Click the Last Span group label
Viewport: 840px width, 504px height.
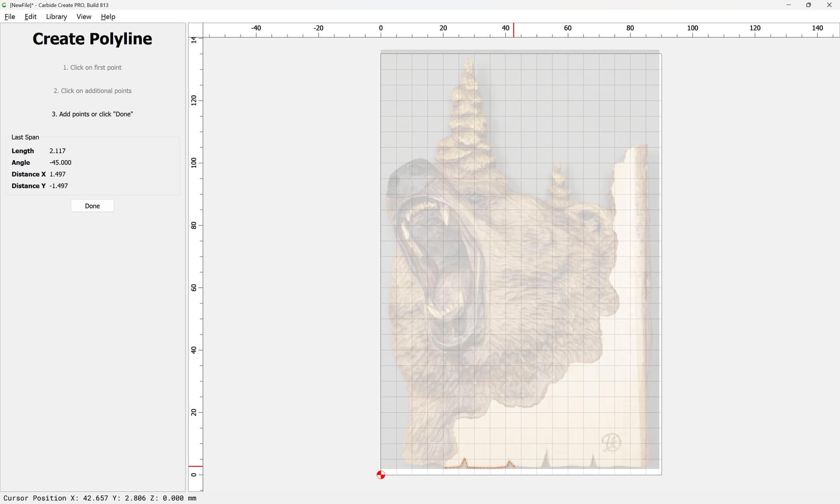click(25, 137)
